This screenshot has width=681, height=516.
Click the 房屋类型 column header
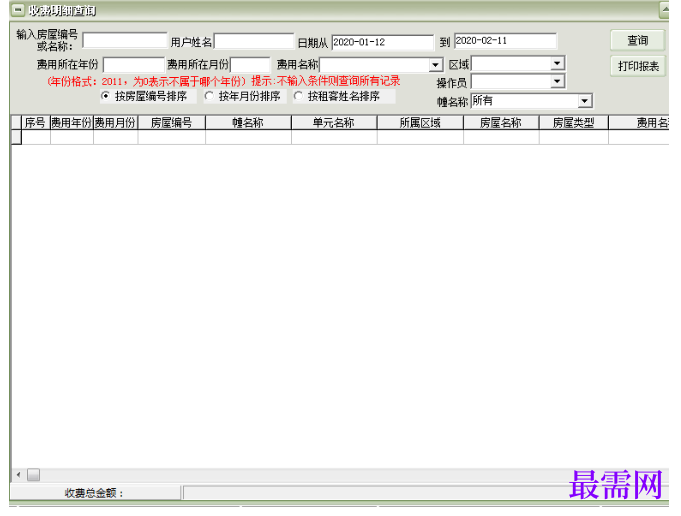(573, 123)
